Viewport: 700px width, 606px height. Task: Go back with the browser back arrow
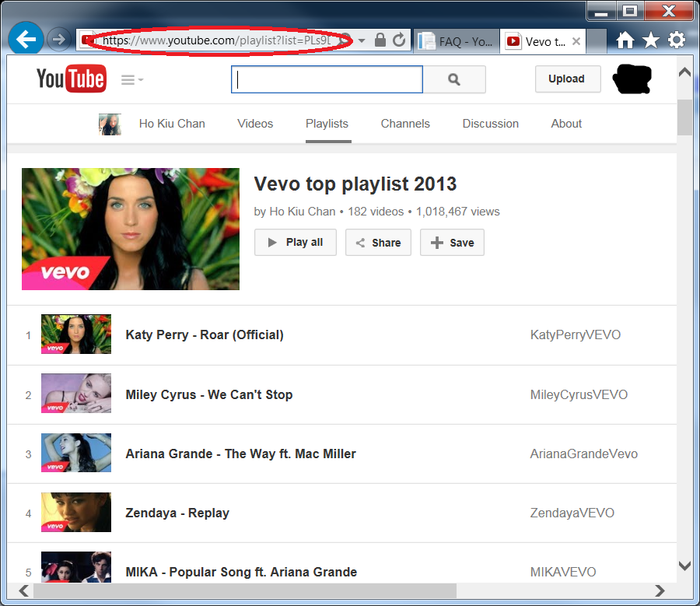[26, 40]
